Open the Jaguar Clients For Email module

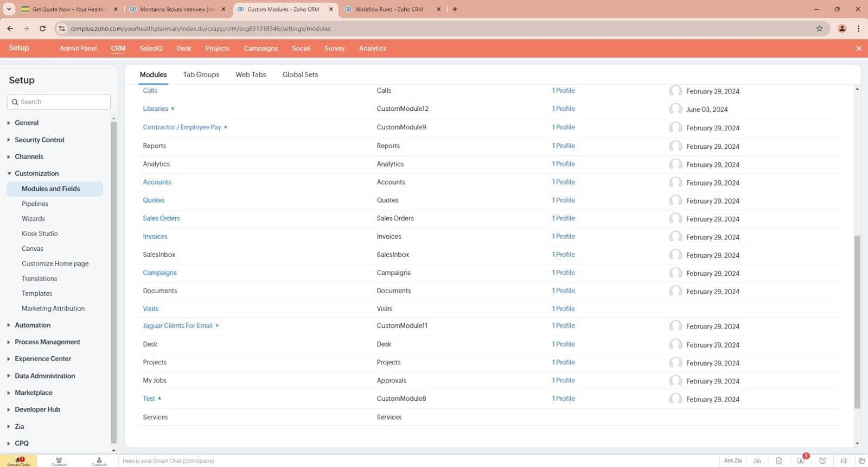coord(177,326)
